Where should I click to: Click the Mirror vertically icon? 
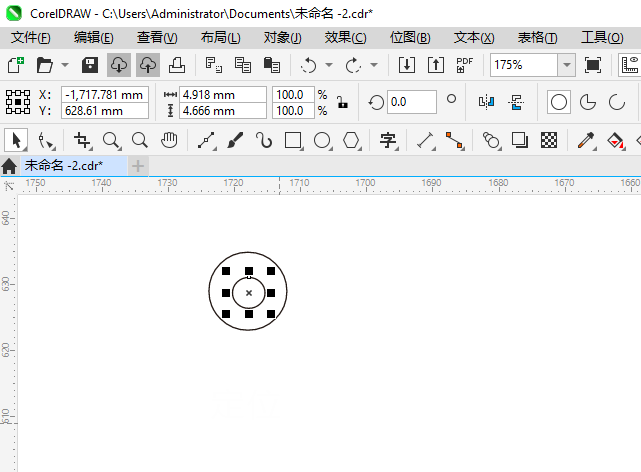pos(516,102)
